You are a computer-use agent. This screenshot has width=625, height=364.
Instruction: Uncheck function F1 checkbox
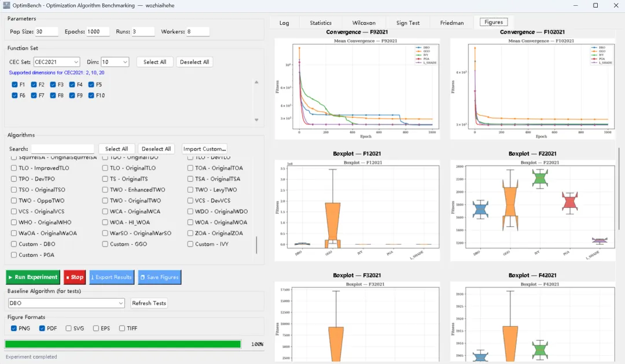[14, 84]
